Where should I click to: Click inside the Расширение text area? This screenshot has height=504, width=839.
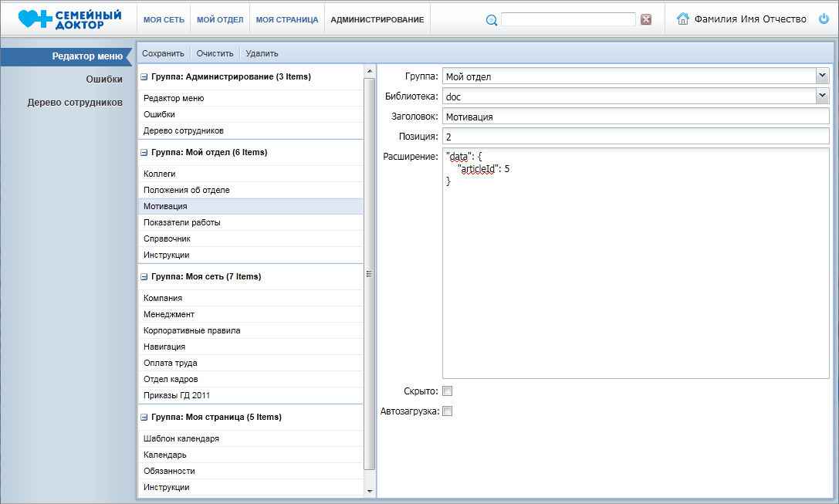[x=636, y=263]
